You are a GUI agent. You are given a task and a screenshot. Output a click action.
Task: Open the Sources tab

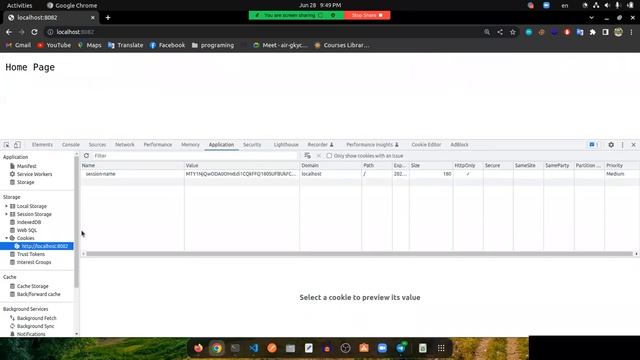click(97, 144)
